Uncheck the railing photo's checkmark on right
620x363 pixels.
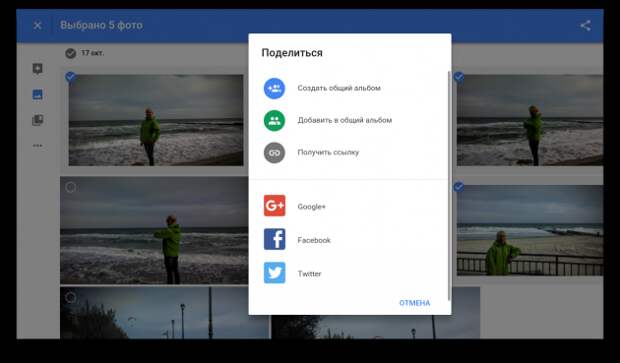click(x=459, y=187)
